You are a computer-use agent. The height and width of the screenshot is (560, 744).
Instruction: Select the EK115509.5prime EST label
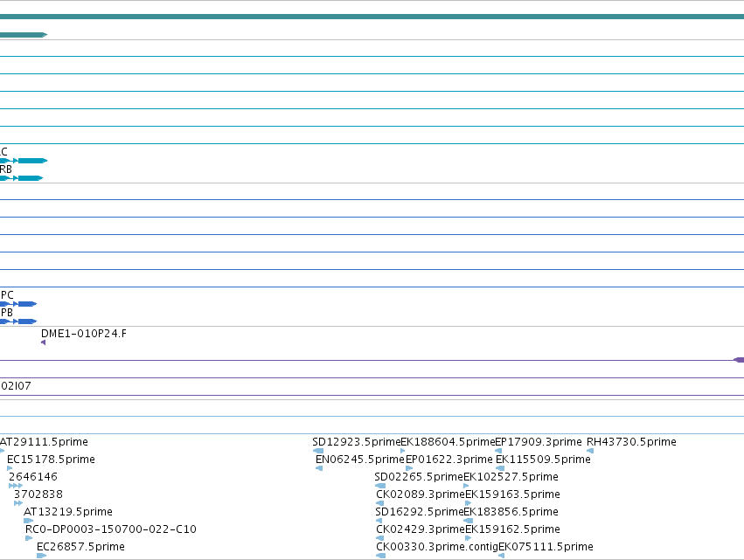click(543, 460)
